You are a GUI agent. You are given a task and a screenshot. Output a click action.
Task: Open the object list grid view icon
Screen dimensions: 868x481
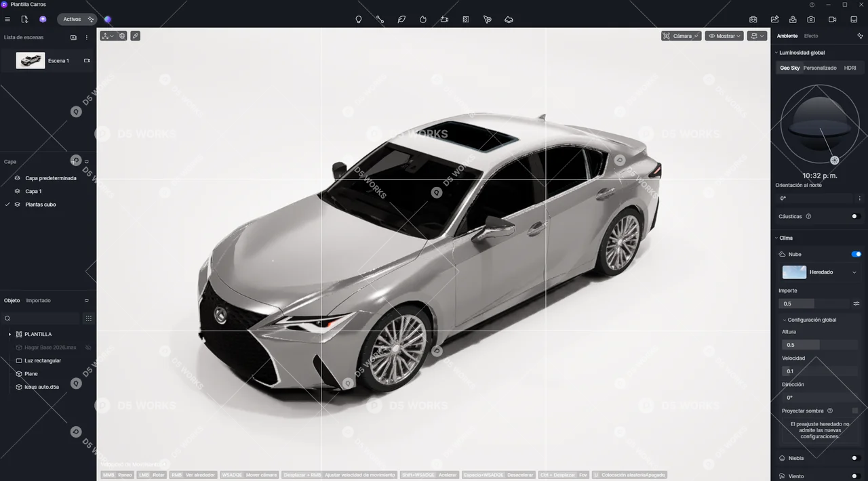tap(88, 318)
